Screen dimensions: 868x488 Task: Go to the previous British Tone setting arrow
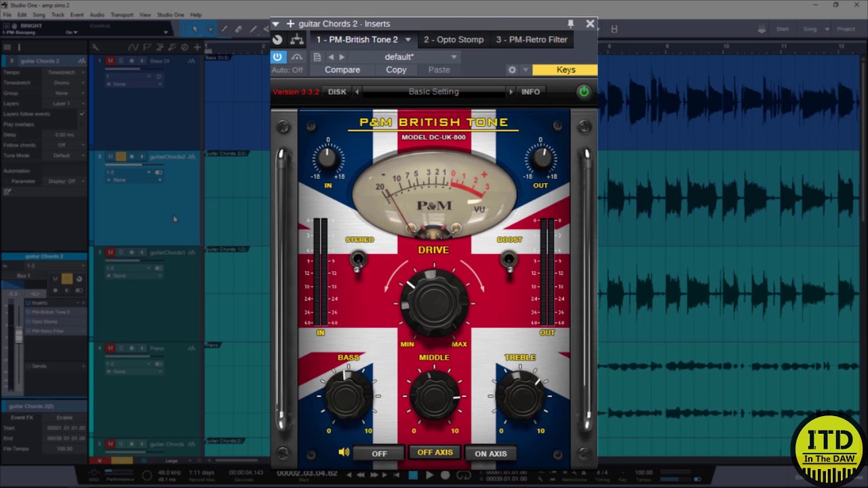pyautogui.click(x=357, y=91)
